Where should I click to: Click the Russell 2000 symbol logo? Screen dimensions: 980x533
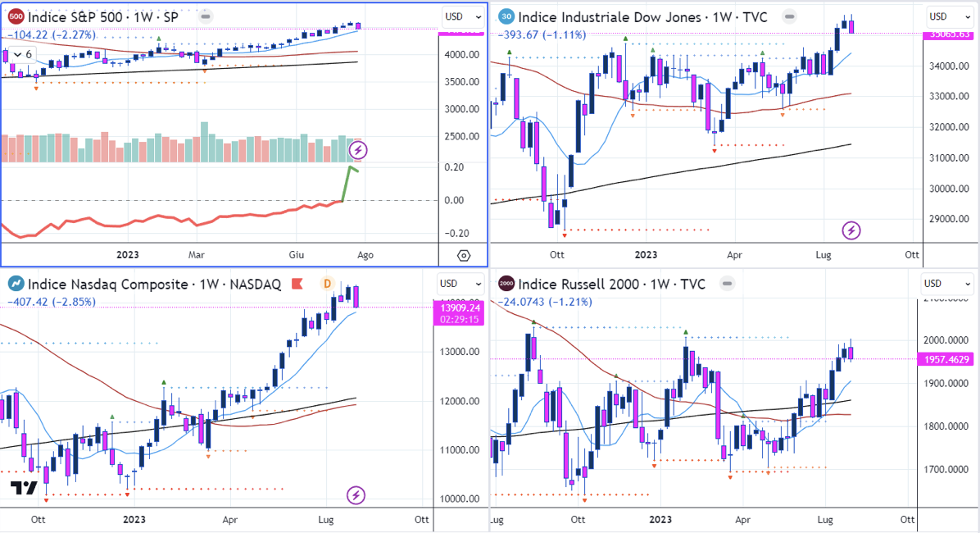point(506,284)
